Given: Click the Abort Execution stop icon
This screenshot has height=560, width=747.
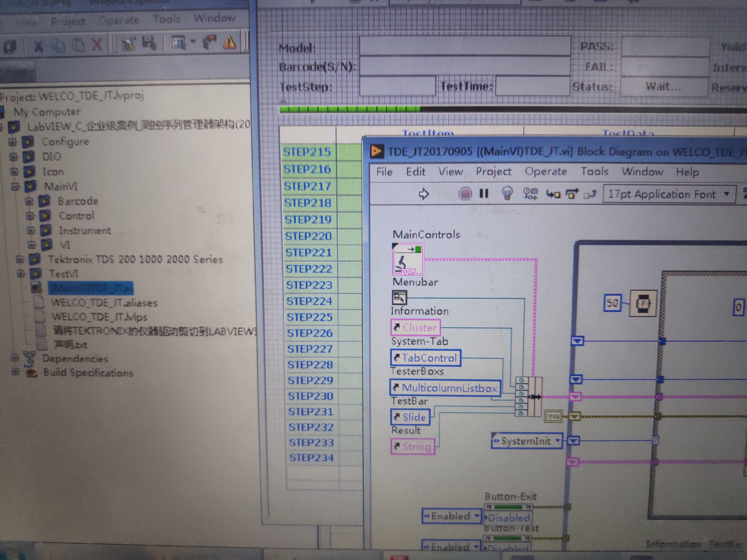Looking at the screenshot, I should (465, 193).
